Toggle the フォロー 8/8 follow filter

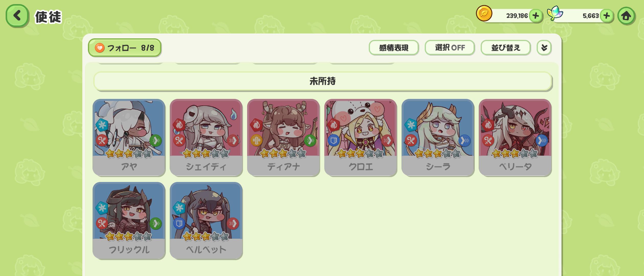(124, 48)
